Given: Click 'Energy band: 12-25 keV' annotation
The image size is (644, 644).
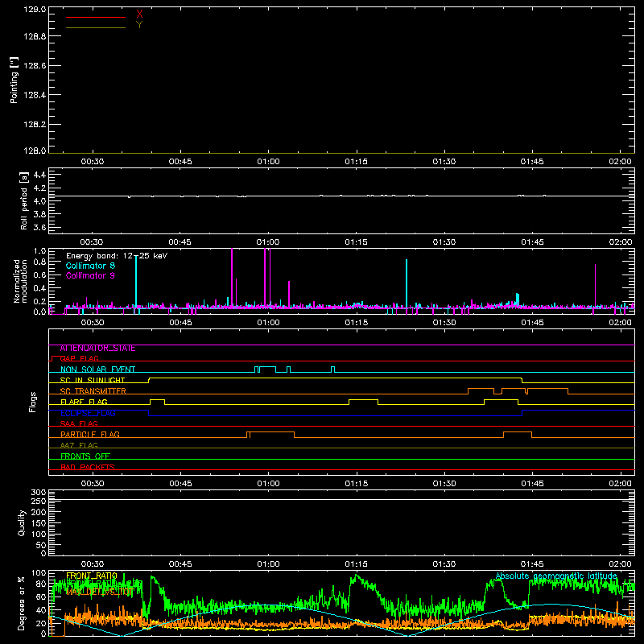Looking at the screenshot, I should pyautogui.click(x=117, y=256).
